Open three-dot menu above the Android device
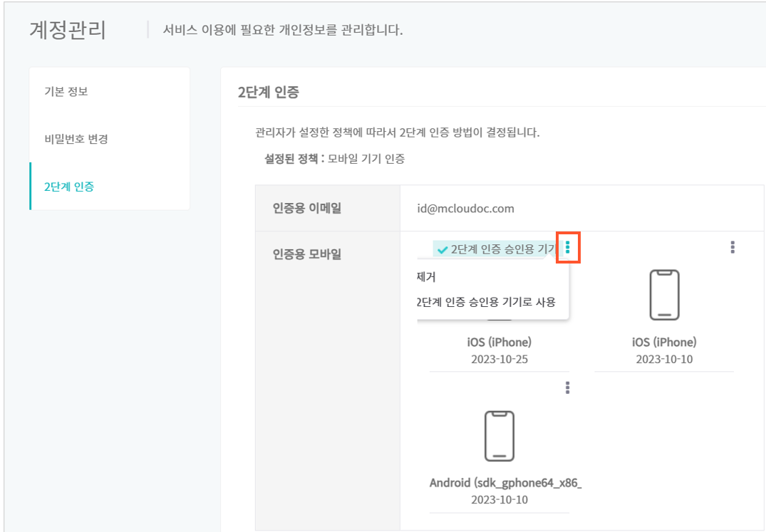 (x=567, y=388)
